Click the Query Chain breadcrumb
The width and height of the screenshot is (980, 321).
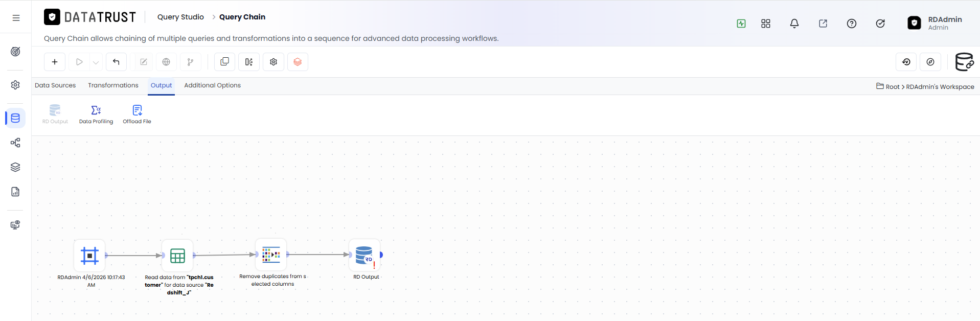242,17
